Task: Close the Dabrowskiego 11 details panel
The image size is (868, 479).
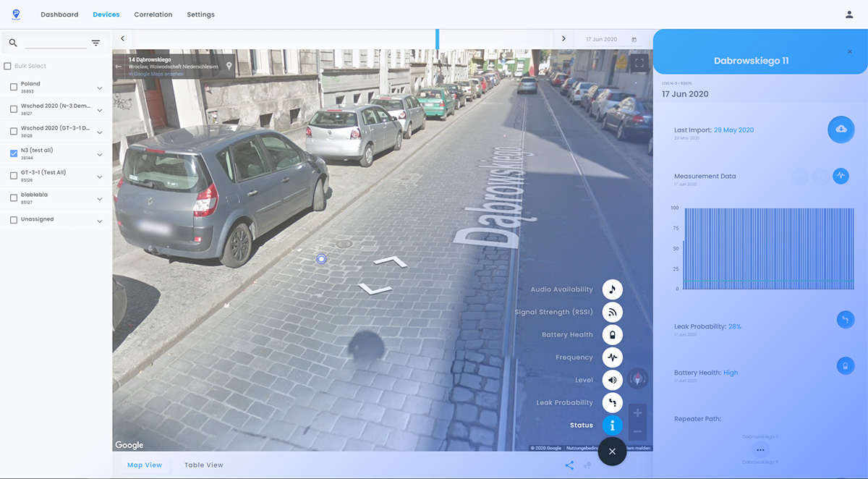Action: [850, 51]
